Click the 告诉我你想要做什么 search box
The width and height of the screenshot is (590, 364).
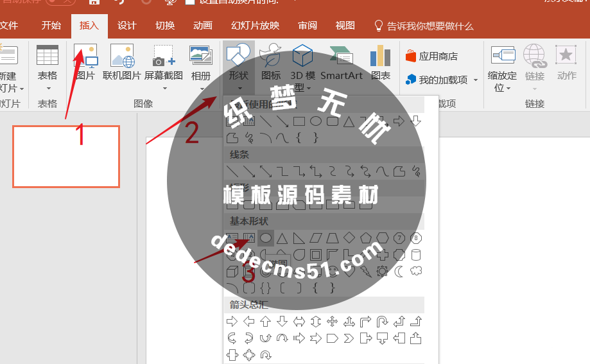coord(424,26)
